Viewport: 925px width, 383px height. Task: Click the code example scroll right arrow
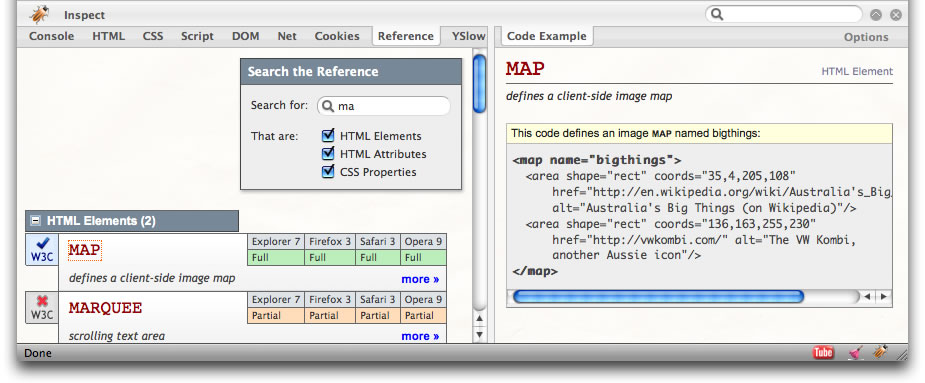point(883,296)
